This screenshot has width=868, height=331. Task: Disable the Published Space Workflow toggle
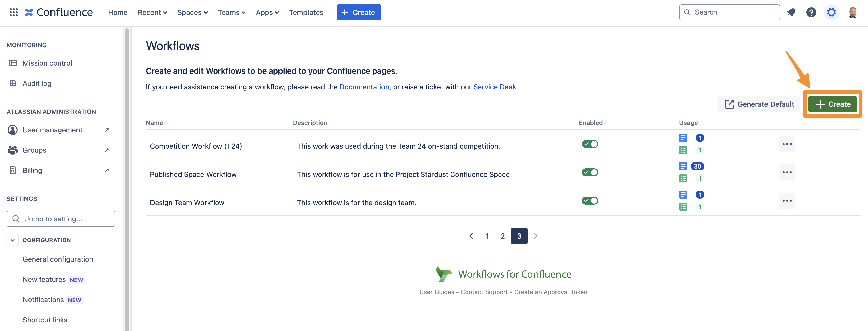coord(590,172)
